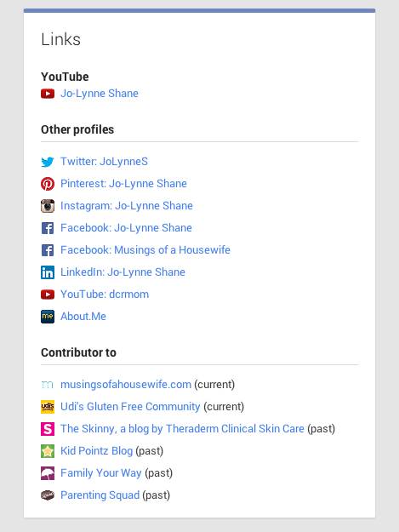Click the About.Me icon
The width and height of the screenshot is (399, 532).
click(x=48, y=317)
